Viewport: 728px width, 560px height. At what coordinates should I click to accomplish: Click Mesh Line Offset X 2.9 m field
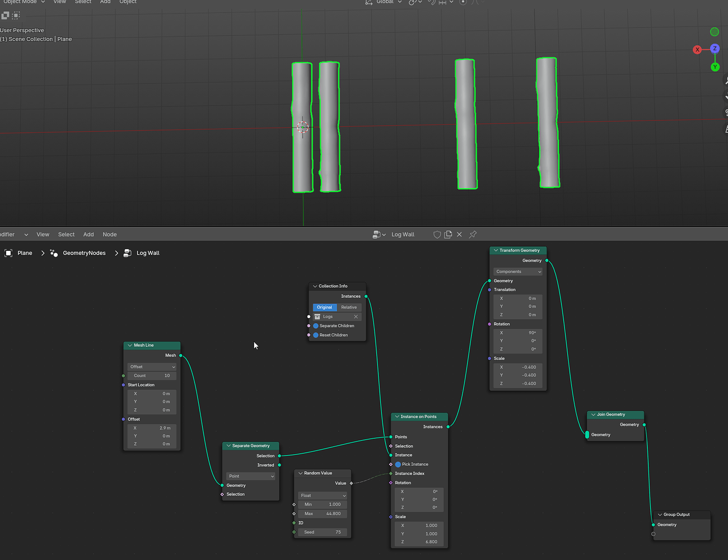tap(152, 428)
